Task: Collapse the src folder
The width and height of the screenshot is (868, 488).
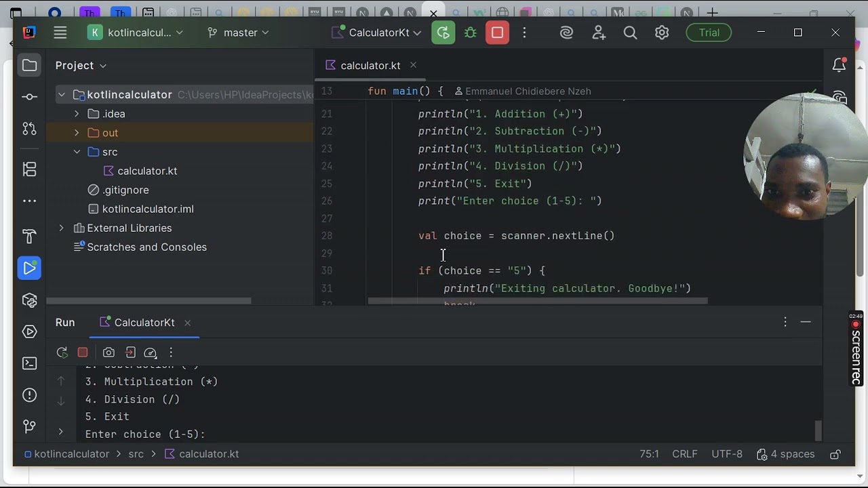Action: point(77,152)
